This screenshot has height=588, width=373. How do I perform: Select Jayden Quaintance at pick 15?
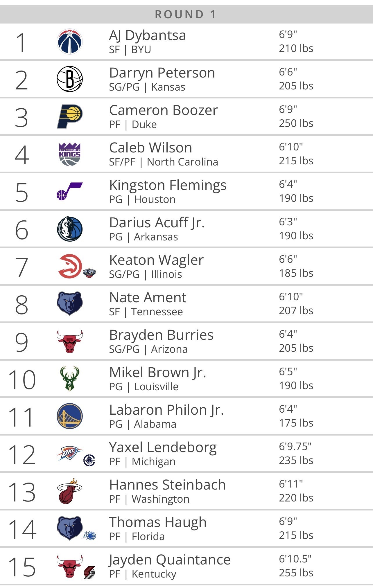(x=170, y=560)
